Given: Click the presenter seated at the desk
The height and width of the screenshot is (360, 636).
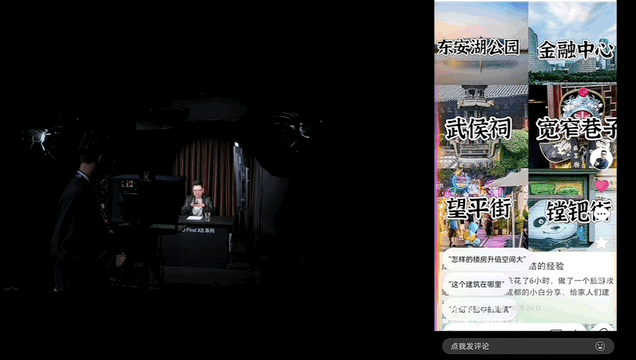Looking at the screenshot, I should click(198, 199).
